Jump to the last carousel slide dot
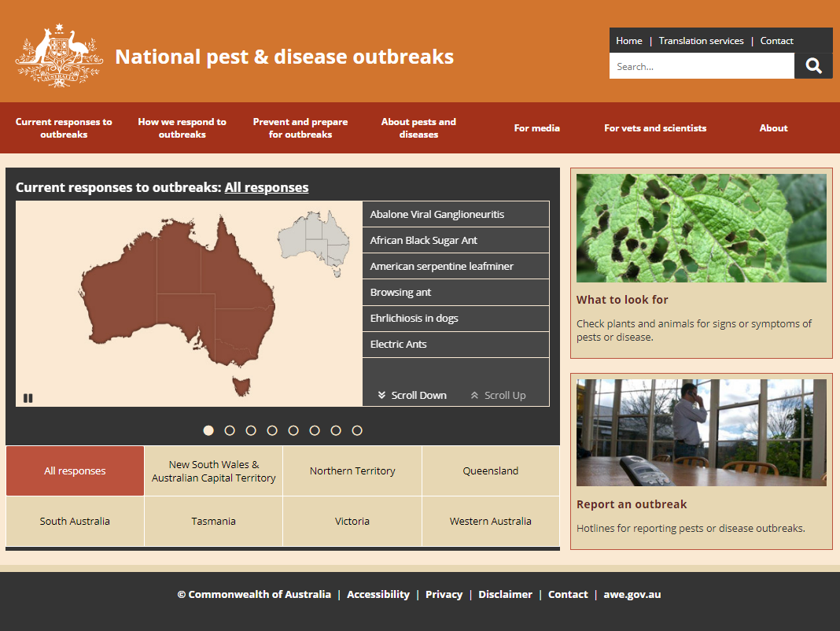 pyautogui.click(x=357, y=430)
